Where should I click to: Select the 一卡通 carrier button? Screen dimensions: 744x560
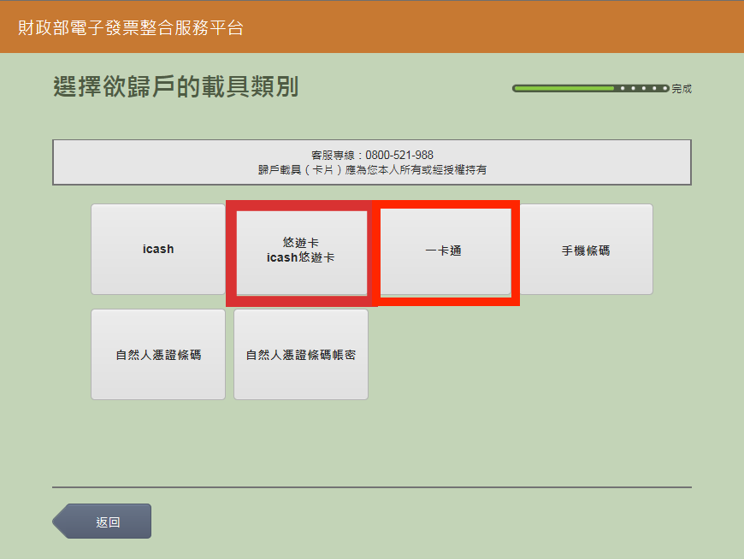click(445, 251)
